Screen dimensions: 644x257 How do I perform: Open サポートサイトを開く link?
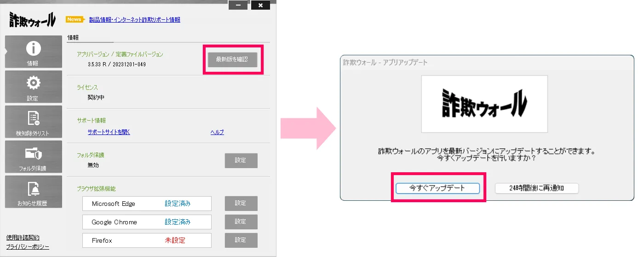pos(109,132)
